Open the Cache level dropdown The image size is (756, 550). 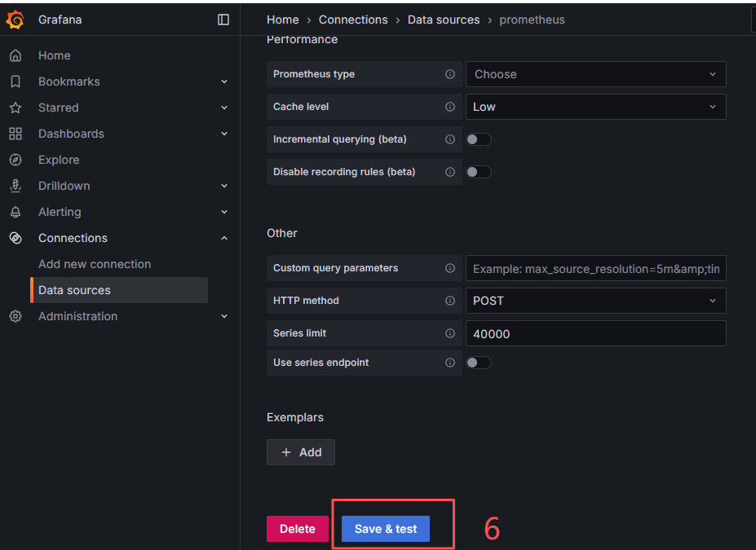tap(595, 107)
